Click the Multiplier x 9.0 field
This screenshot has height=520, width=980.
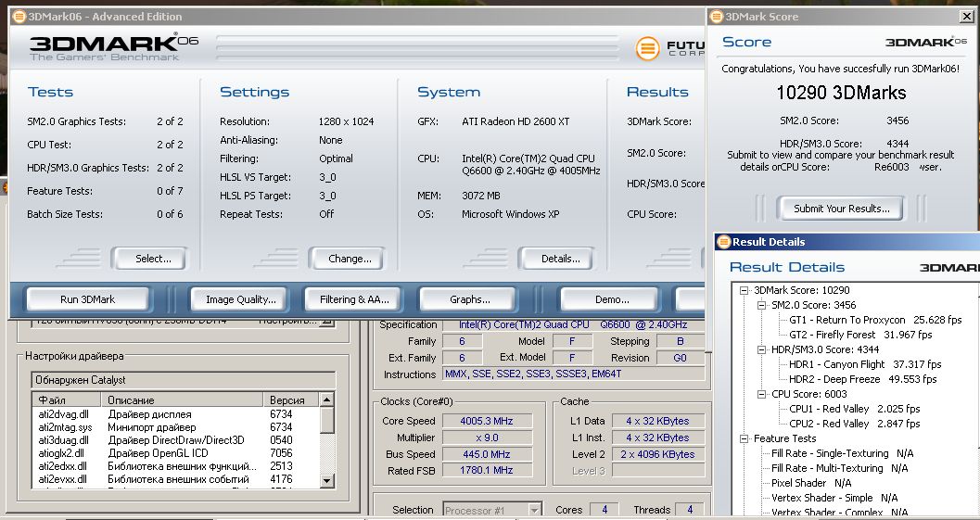click(x=487, y=438)
